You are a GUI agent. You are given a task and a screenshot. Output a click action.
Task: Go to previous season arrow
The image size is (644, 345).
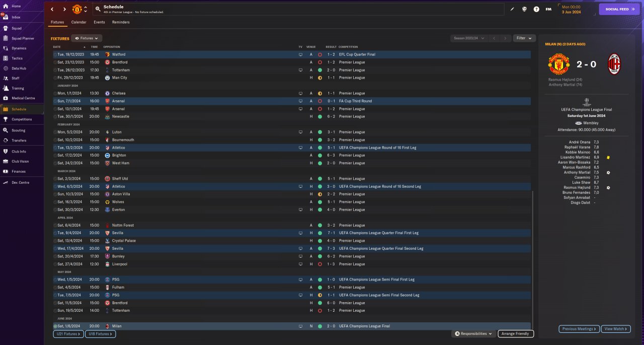(494, 38)
